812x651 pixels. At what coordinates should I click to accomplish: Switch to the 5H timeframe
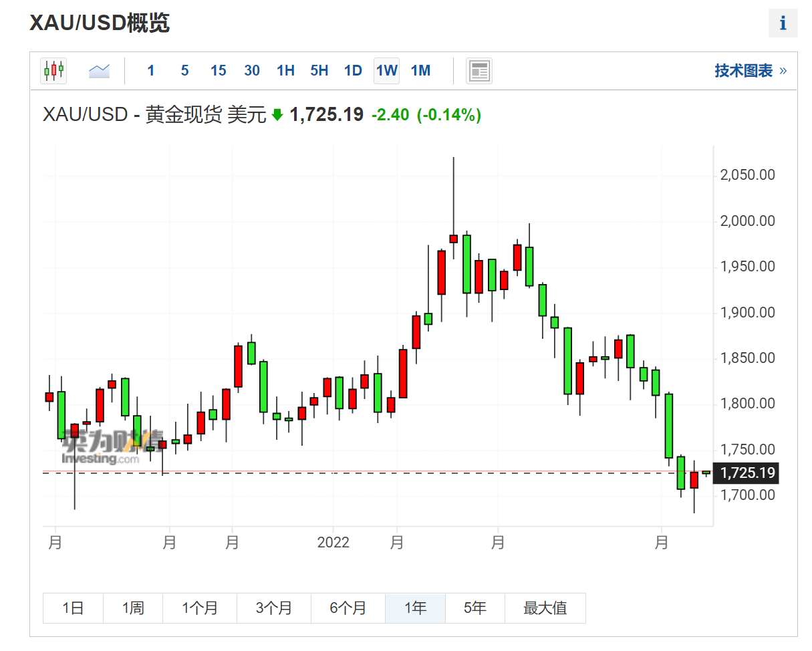(319, 70)
